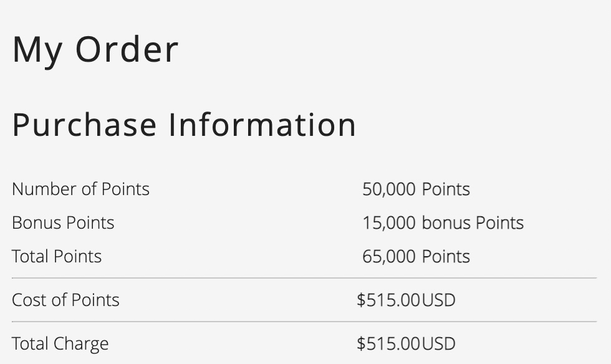Select the "Cost of Points" row label

(65, 300)
